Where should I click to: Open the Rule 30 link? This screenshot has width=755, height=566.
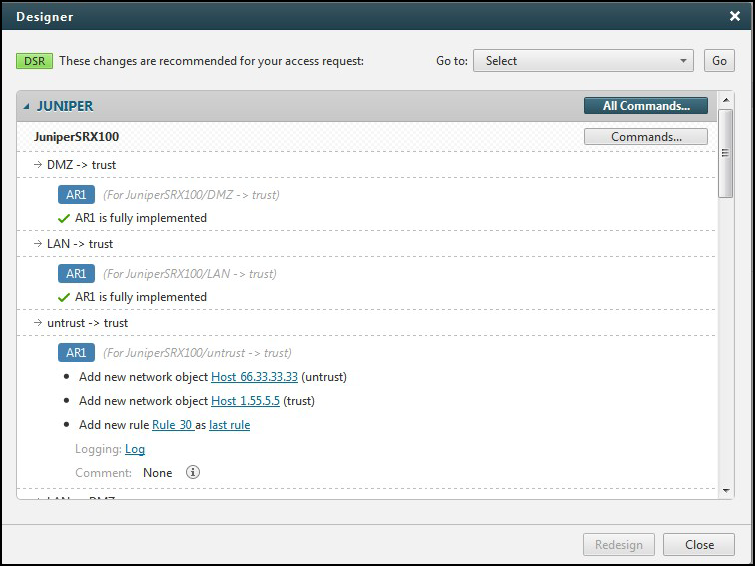(172, 425)
